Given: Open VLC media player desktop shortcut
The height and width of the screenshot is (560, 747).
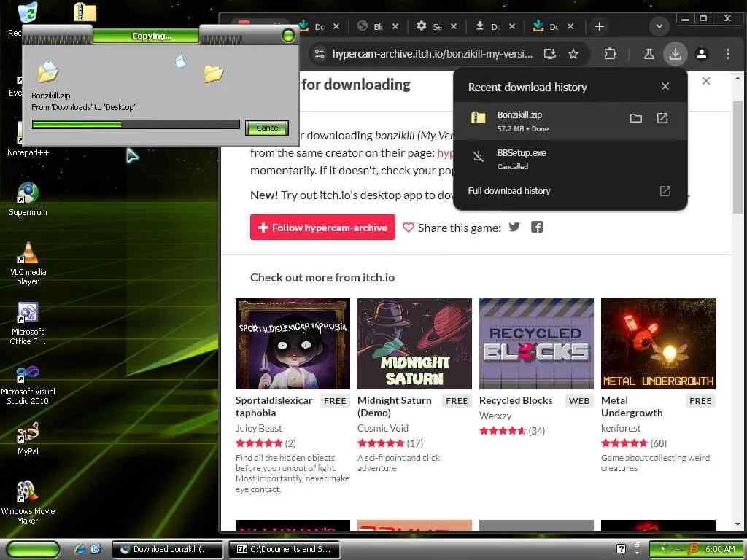Looking at the screenshot, I should (28, 263).
